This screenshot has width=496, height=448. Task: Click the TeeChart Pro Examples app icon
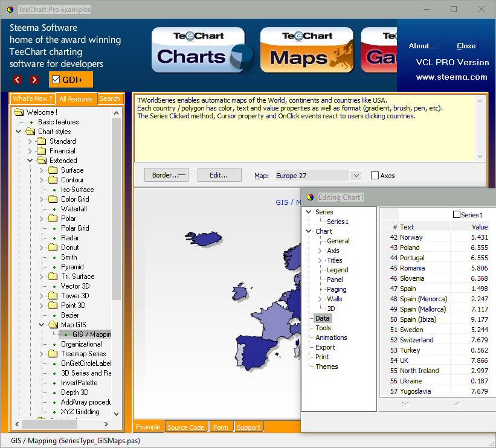10,10
